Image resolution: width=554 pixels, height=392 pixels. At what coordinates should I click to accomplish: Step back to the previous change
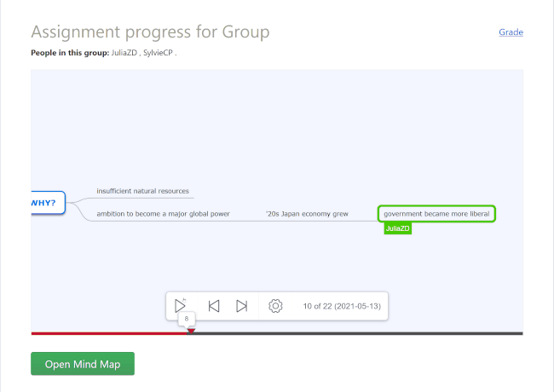point(214,306)
